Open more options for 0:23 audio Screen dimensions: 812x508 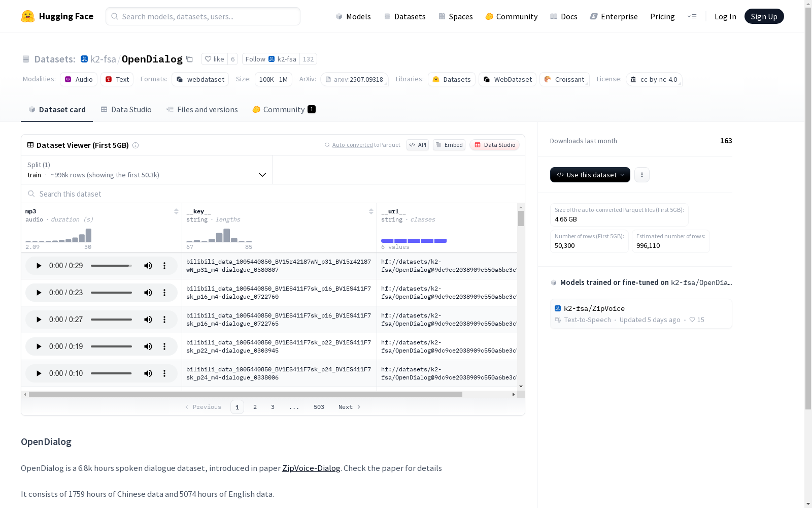coord(164,293)
